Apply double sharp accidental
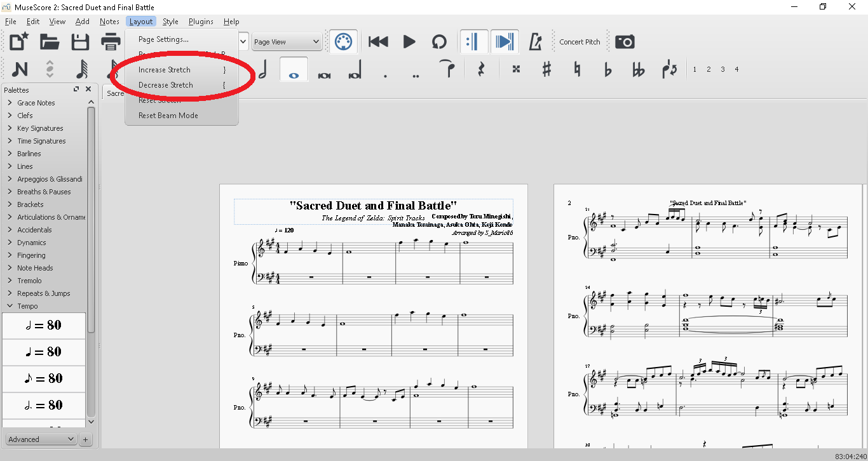Image resolution: width=868 pixels, height=461 pixels. 516,69
